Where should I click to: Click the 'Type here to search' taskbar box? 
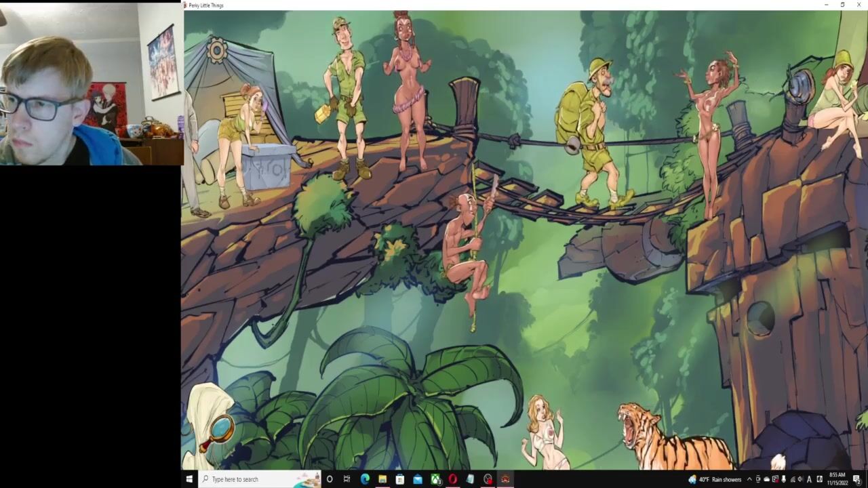[260, 479]
